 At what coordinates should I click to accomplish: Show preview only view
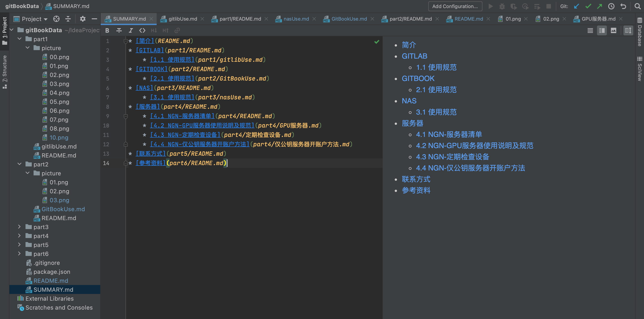click(x=614, y=30)
